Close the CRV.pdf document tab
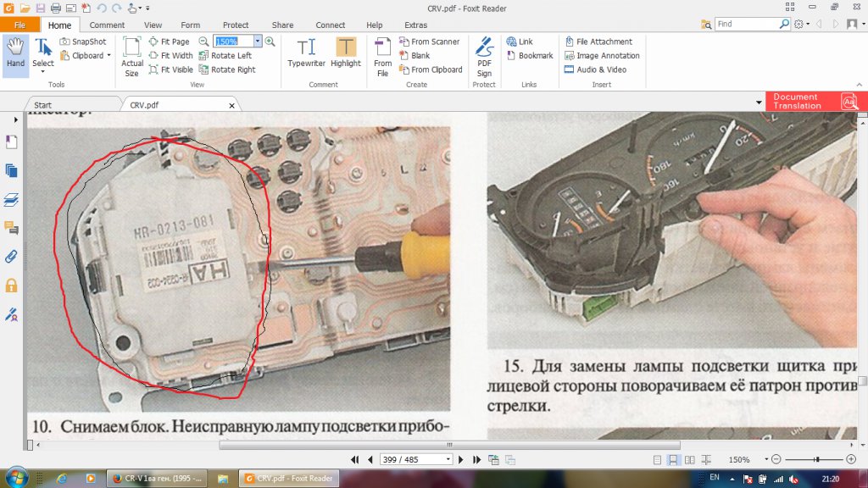868x488 pixels. tap(232, 105)
